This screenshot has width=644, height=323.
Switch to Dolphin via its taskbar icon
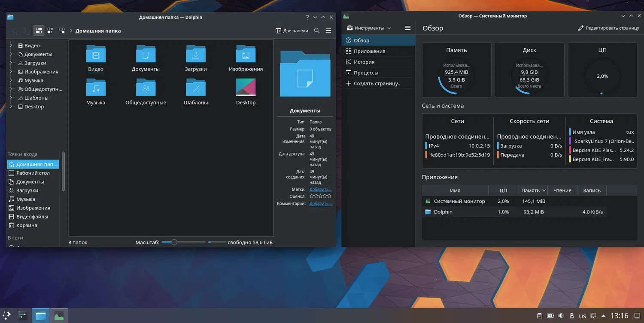41,316
